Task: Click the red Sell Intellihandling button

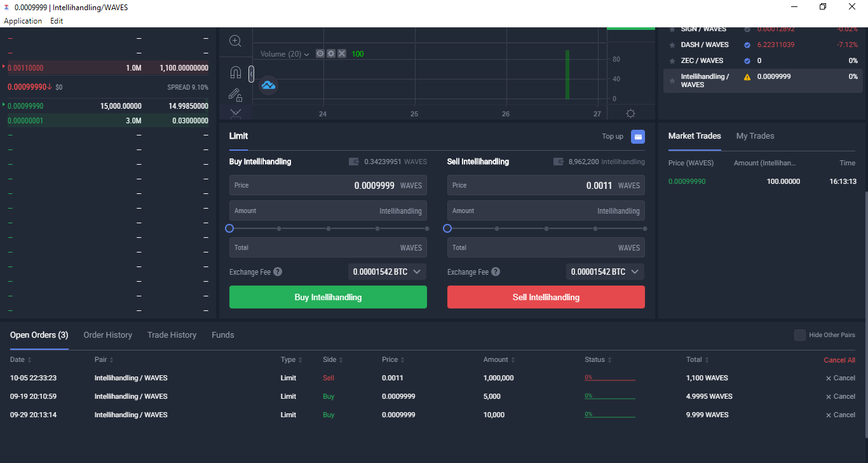Action: (546, 297)
